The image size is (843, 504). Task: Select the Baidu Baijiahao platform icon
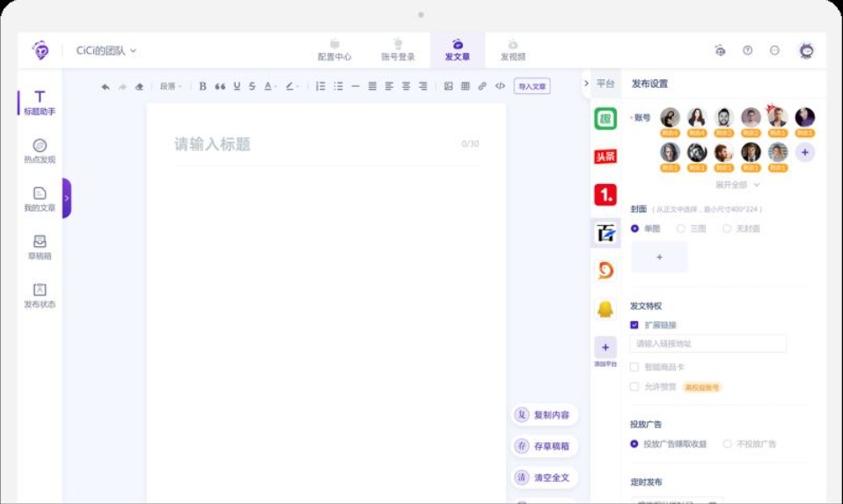click(605, 233)
